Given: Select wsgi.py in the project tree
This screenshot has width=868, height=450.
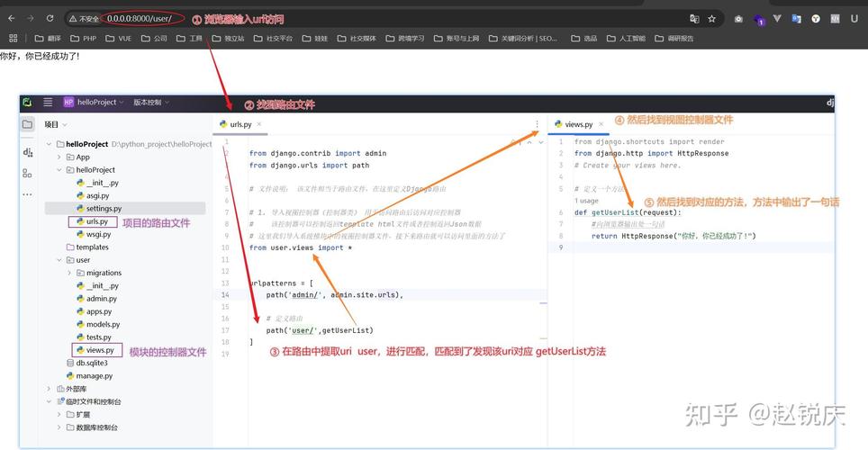Looking at the screenshot, I should coord(94,234).
